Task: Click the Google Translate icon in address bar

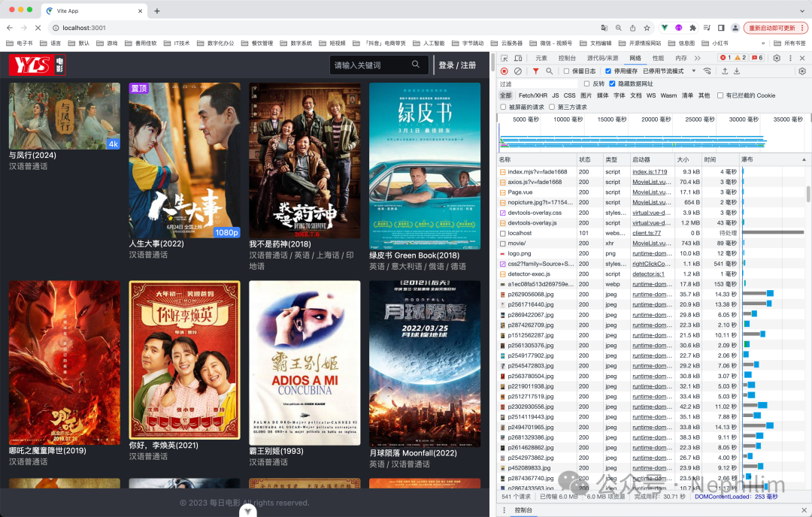Action: [x=604, y=28]
